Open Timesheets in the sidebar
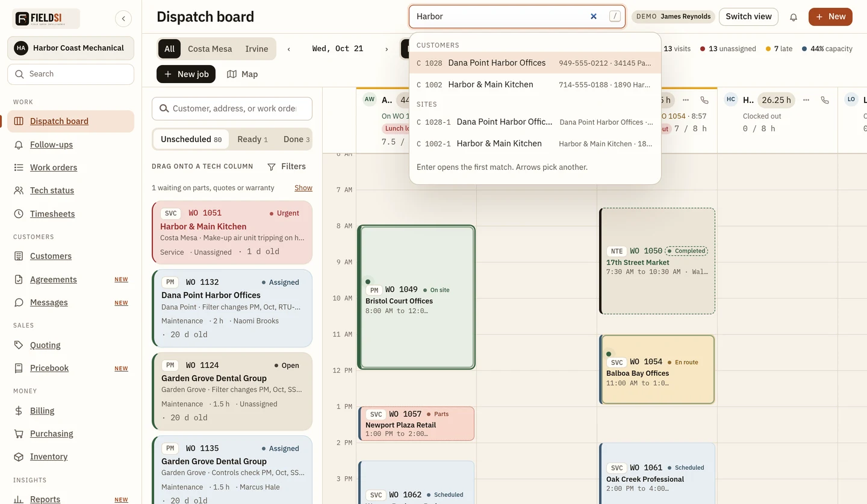 tap(52, 214)
